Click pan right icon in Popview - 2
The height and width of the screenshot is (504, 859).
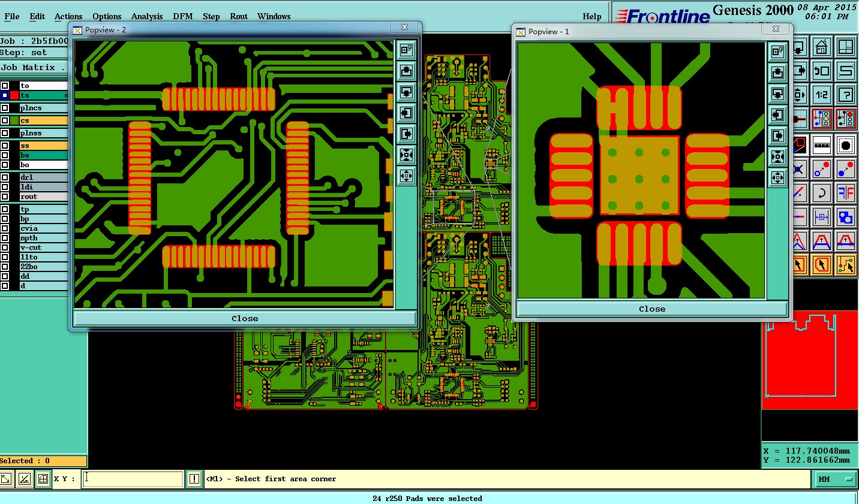[406, 134]
